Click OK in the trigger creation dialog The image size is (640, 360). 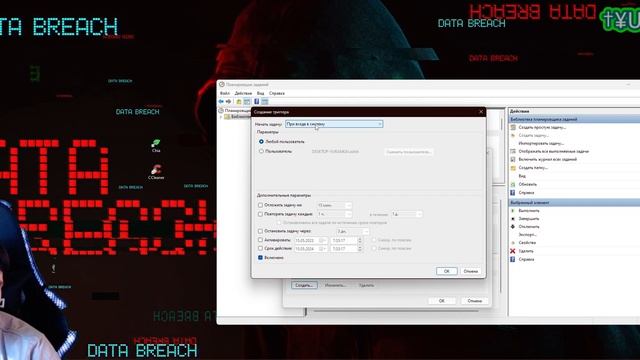point(447,271)
